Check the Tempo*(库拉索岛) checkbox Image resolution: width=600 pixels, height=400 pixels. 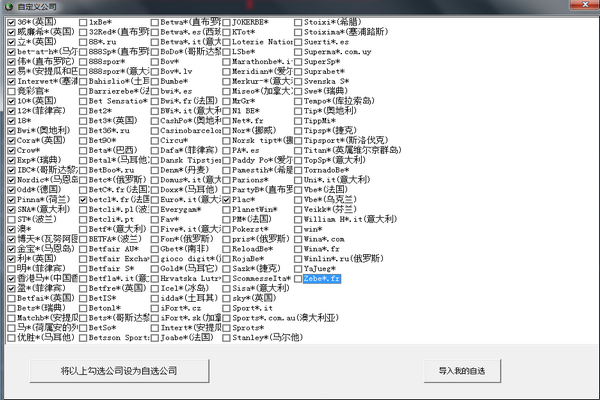click(x=298, y=101)
